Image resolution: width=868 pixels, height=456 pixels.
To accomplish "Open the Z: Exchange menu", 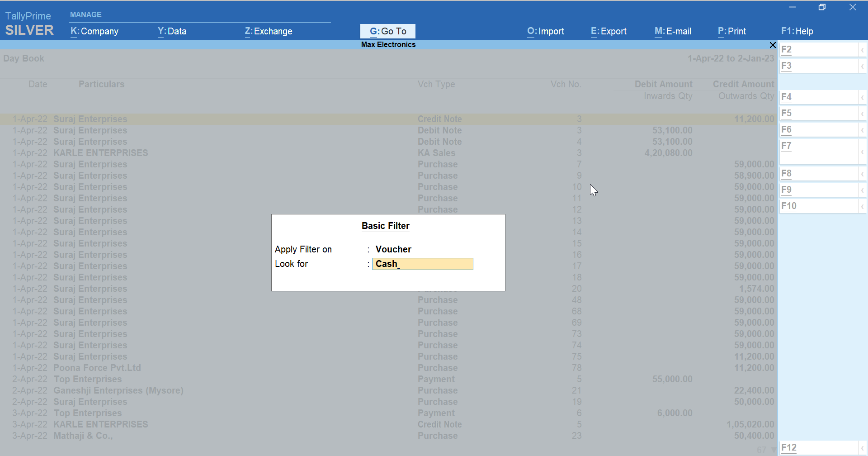I will click(268, 31).
